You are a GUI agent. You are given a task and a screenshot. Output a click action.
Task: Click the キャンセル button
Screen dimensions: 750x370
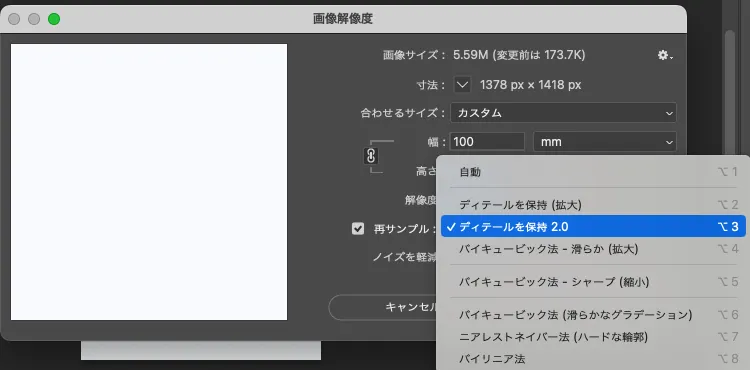[383, 307]
